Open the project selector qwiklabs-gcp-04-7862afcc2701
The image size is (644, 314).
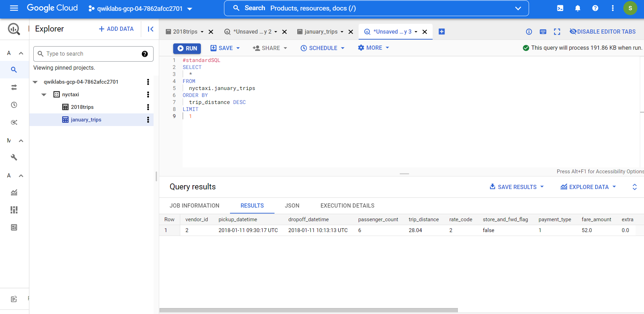[x=140, y=8]
